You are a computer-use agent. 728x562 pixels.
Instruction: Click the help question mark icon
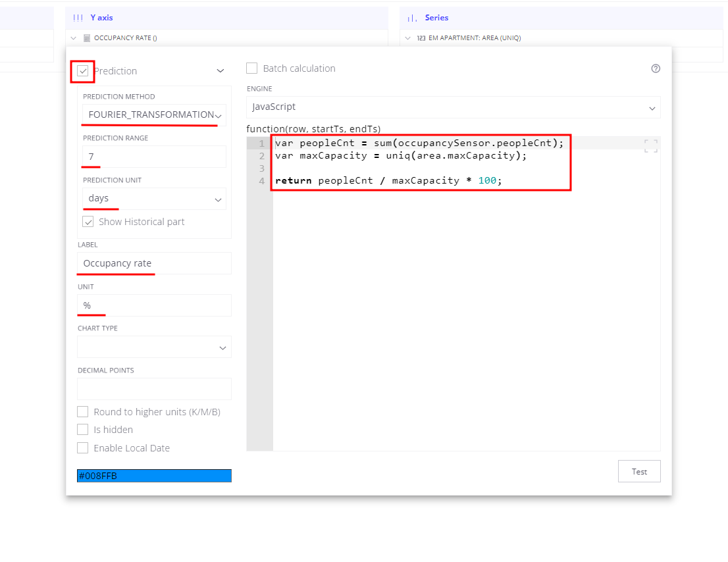(655, 68)
